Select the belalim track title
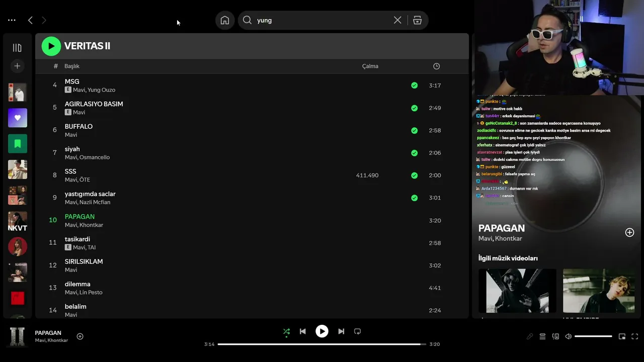This screenshot has height=362, width=644. [75, 307]
